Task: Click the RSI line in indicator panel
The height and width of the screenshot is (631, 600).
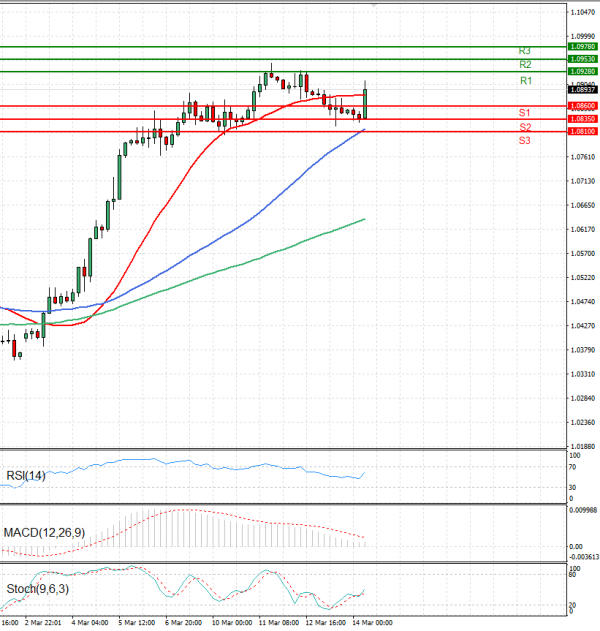Action: [182, 472]
